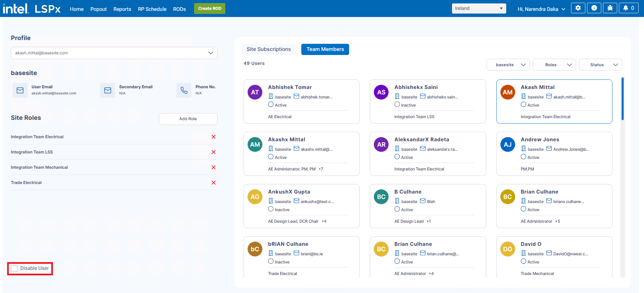Remove the Integration Team Electrical role

pyautogui.click(x=213, y=137)
